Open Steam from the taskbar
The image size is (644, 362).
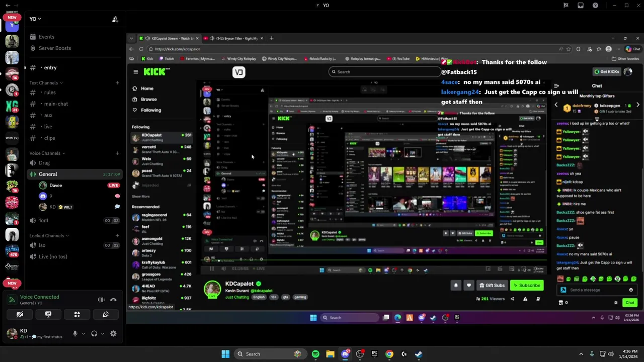pos(419,354)
